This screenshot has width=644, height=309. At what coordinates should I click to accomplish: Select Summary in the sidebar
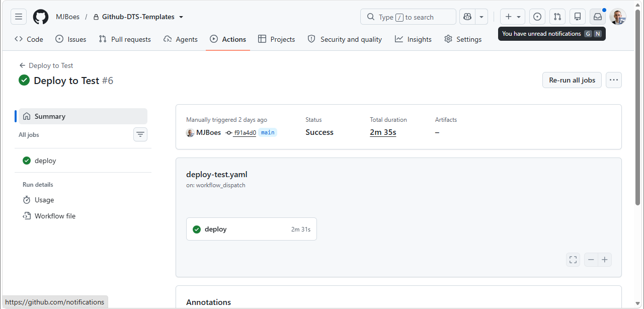[x=83, y=116]
